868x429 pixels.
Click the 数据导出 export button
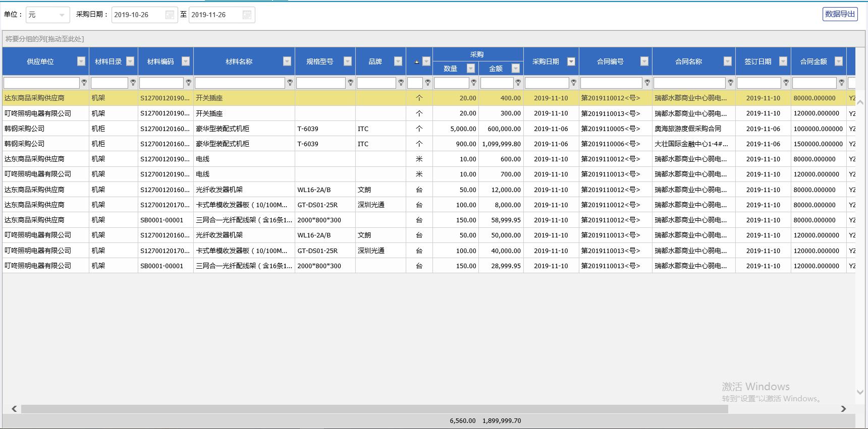[840, 14]
